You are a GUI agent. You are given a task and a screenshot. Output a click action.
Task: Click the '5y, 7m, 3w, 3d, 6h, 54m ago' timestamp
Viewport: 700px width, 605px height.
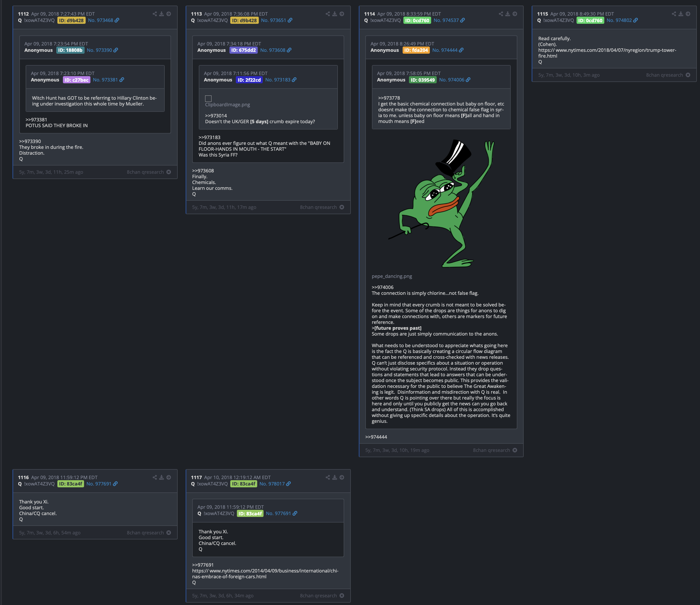(x=50, y=533)
